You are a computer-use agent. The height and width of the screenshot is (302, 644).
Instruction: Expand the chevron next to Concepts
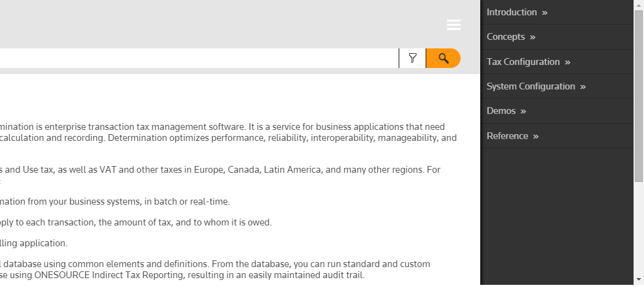click(532, 37)
